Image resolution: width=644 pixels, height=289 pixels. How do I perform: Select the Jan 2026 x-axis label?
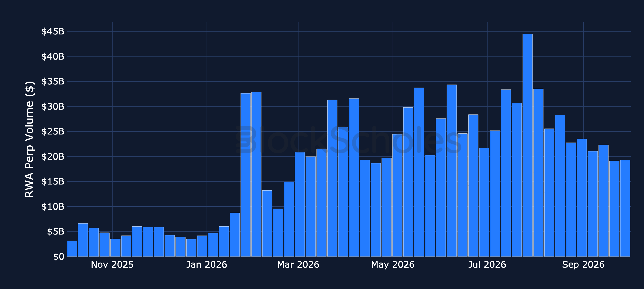[x=207, y=265]
